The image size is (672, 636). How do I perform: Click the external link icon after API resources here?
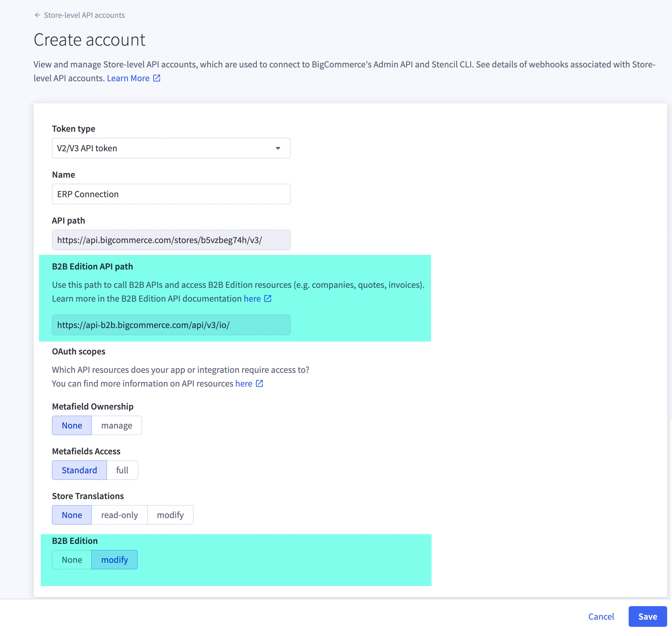(x=259, y=383)
